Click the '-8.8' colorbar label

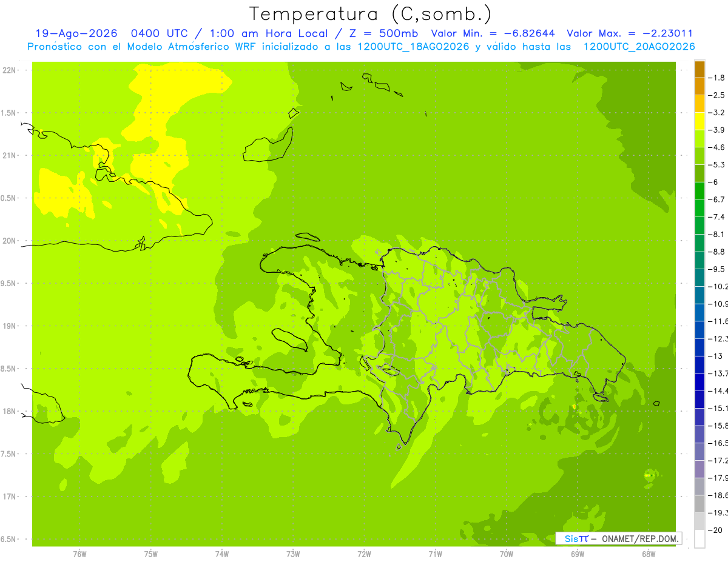pyautogui.click(x=716, y=252)
